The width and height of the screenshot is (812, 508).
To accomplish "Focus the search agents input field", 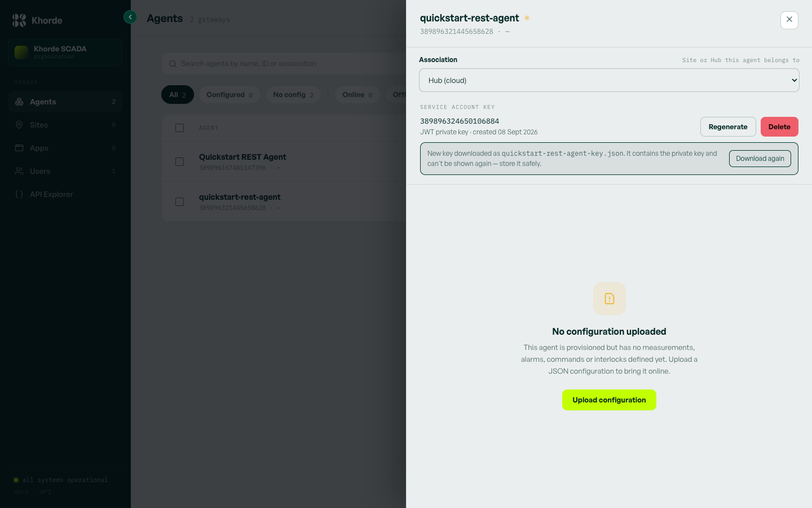I will pyautogui.click(x=284, y=64).
